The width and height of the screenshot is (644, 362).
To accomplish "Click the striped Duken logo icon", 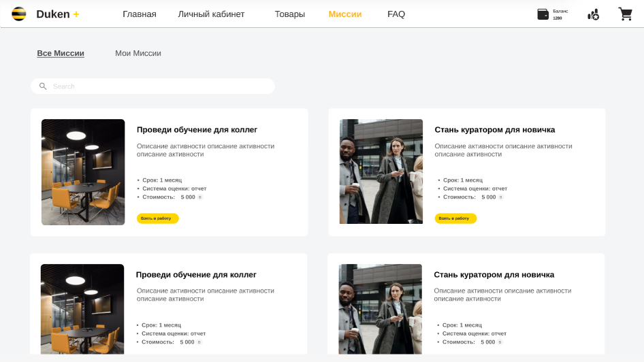I will (x=19, y=14).
